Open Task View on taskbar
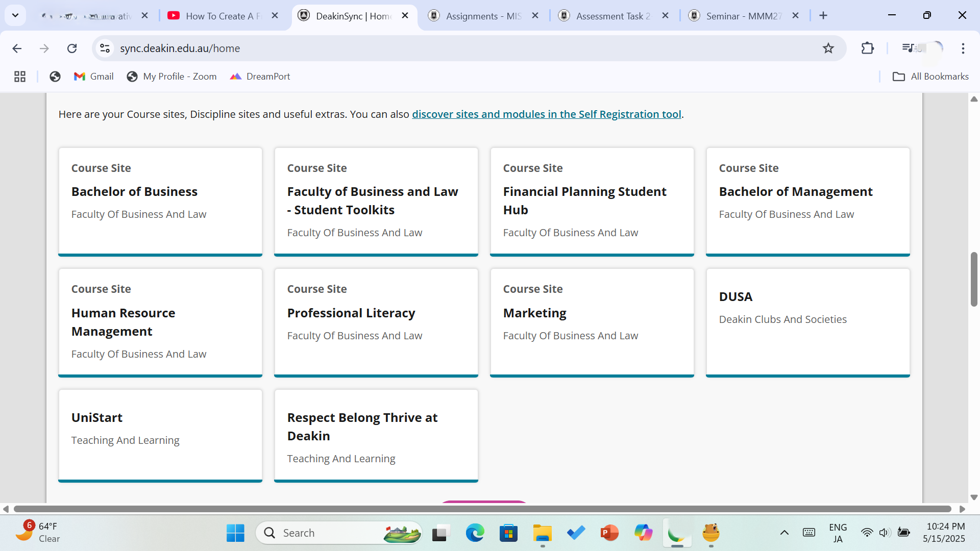The height and width of the screenshot is (551, 980). click(x=440, y=533)
